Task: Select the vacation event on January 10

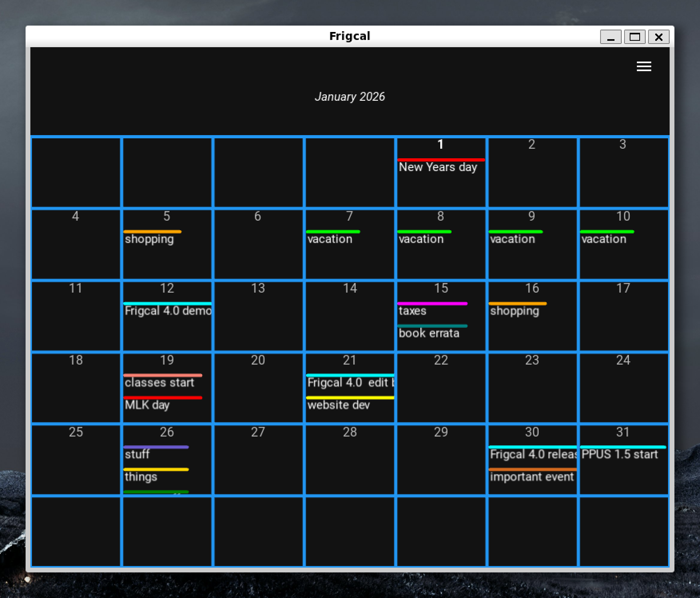Action: pyautogui.click(x=604, y=239)
